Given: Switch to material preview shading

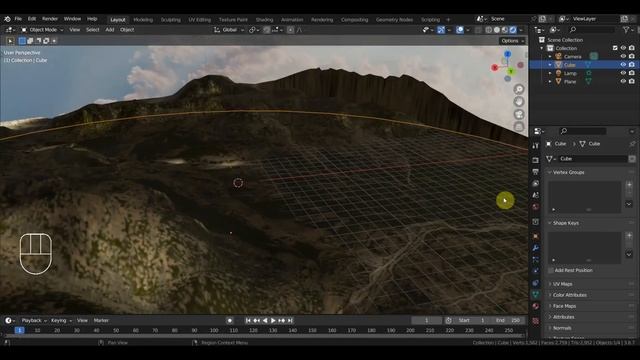Looking at the screenshot, I should (505, 30).
